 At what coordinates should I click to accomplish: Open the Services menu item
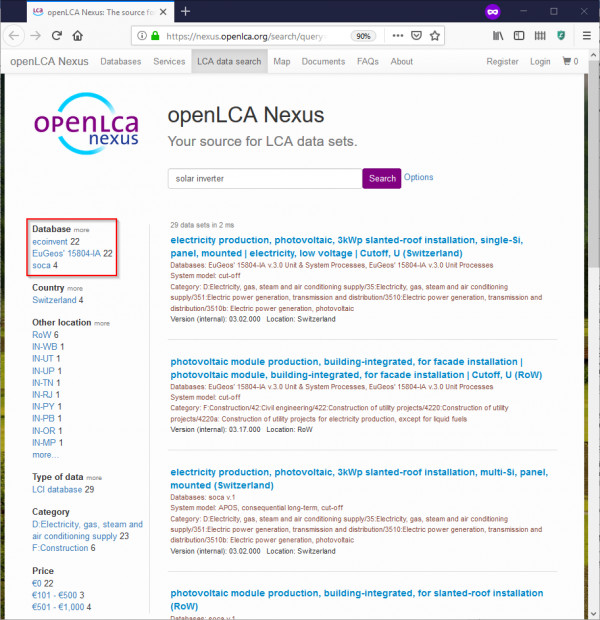click(169, 61)
